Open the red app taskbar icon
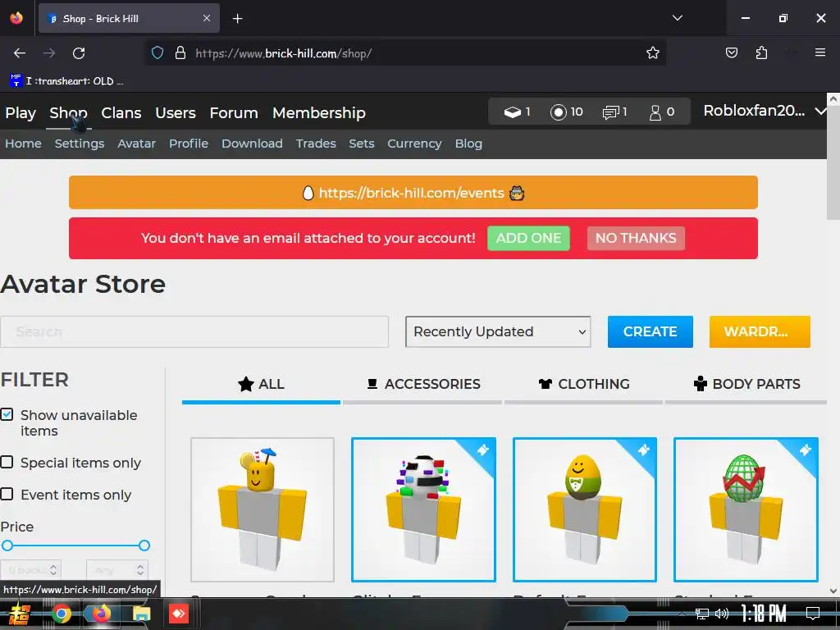 [x=179, y=614]
